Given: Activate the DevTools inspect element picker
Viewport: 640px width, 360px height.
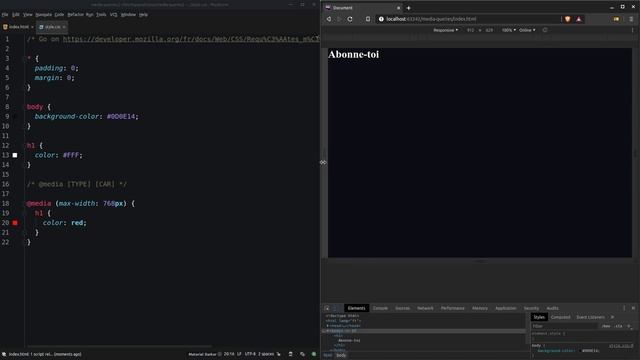Looking at the screenshot, I should [327, 308].
